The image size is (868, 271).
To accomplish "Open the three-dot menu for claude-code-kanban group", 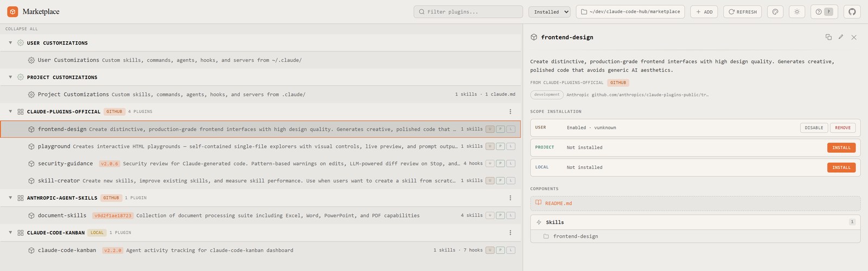I will coord(510,233).
